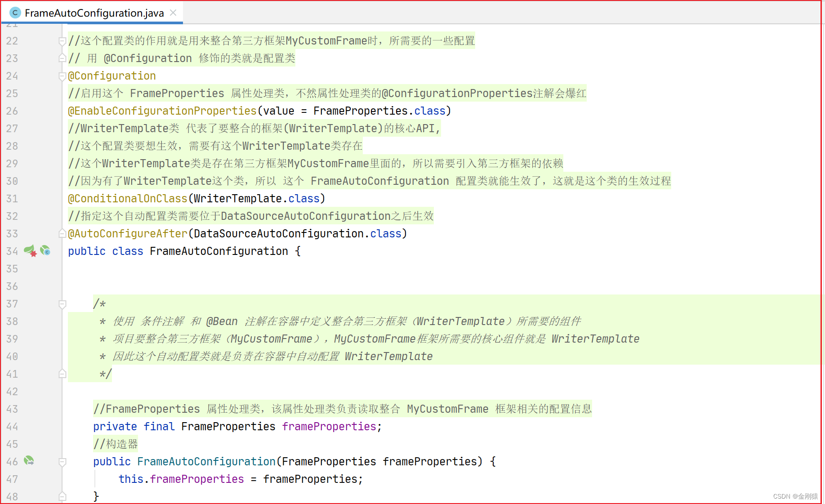
Task: Click the comment on line 40 ending with WriterTemplate
Action: click(x=266, y=357)
